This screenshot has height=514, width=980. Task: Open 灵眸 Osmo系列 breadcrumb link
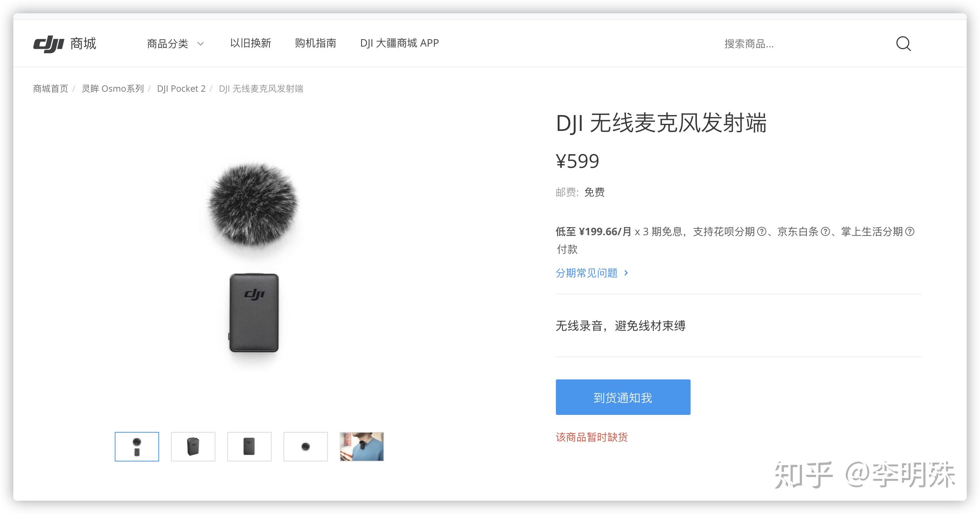tap(113, 89)
